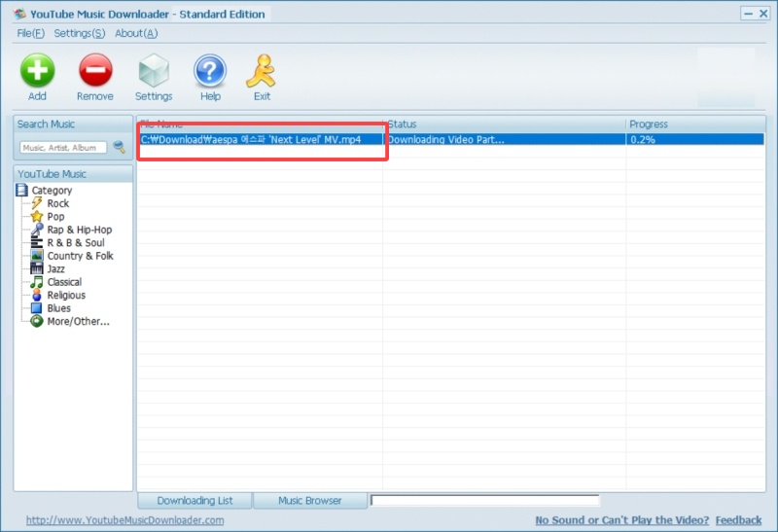The height and width of the screenshot is (532, 778).
Task: Open the Help question mark icon
Action: [x=210, y=70]
